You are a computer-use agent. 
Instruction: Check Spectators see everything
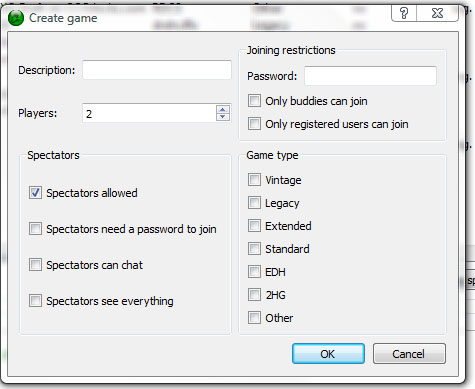pos(35,301)
